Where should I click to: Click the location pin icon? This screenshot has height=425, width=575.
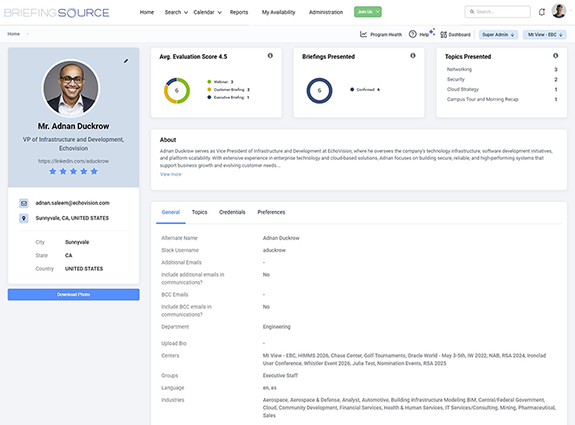[x=24, y=218]
